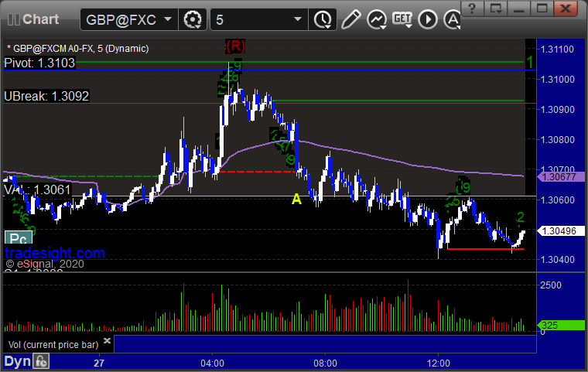This screenshot has width=588, height=372.
Task: Open the studies line-chart icon
Action: (377, 19)
